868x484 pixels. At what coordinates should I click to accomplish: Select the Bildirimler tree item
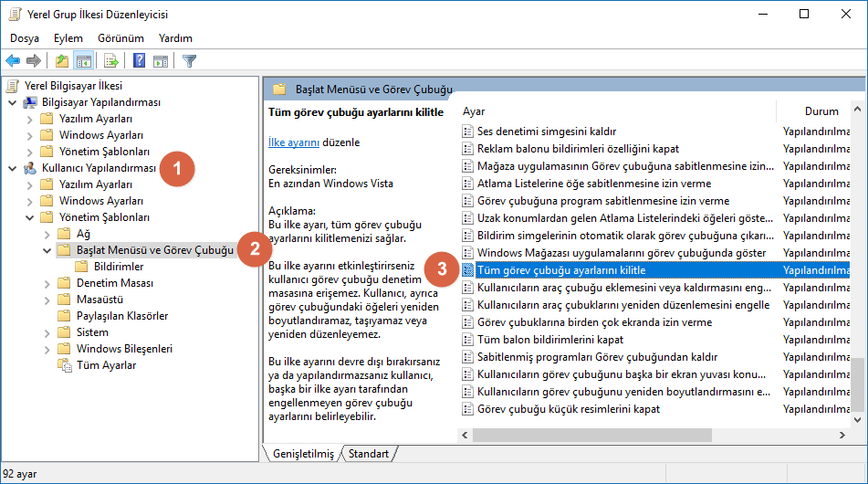pos(119,267)
